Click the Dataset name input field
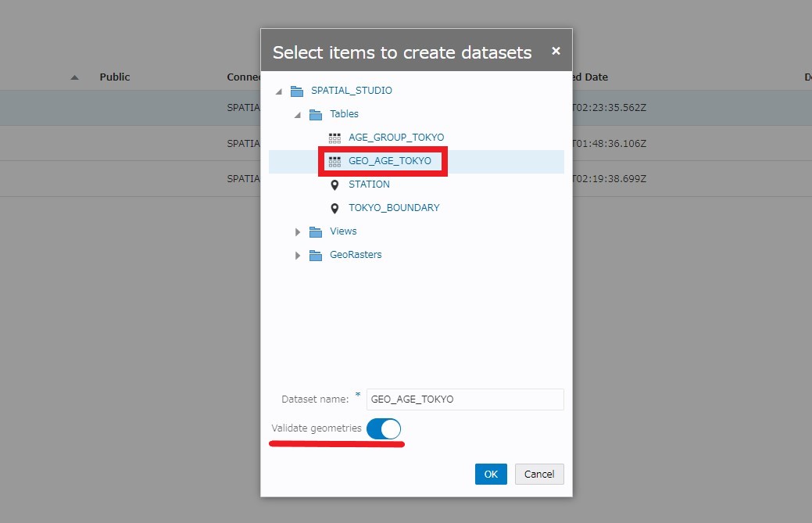Screen dimensions: 812x523 click(464, 399)
